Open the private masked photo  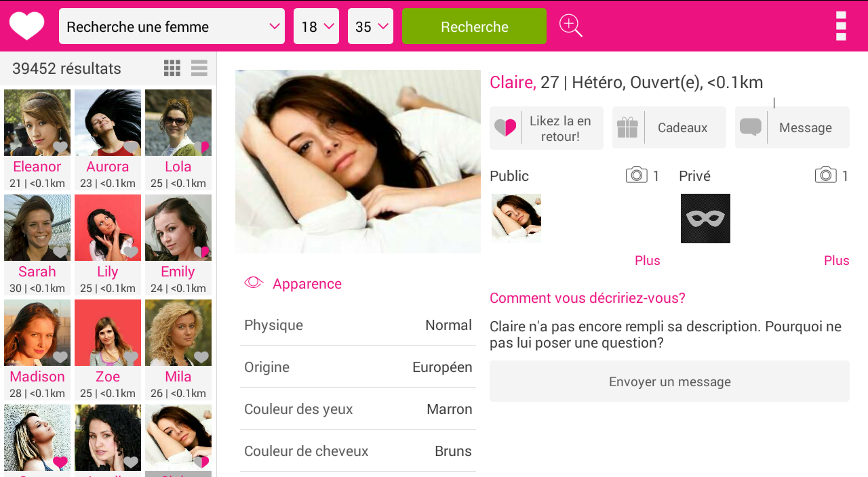tap(705, 218)
